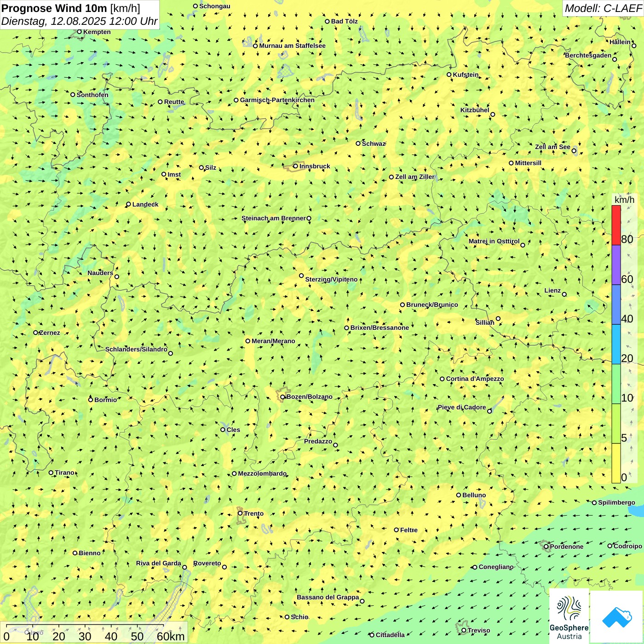
Task: Click the Cortina d'Ampezzo marker
Action: coord(443,379)
